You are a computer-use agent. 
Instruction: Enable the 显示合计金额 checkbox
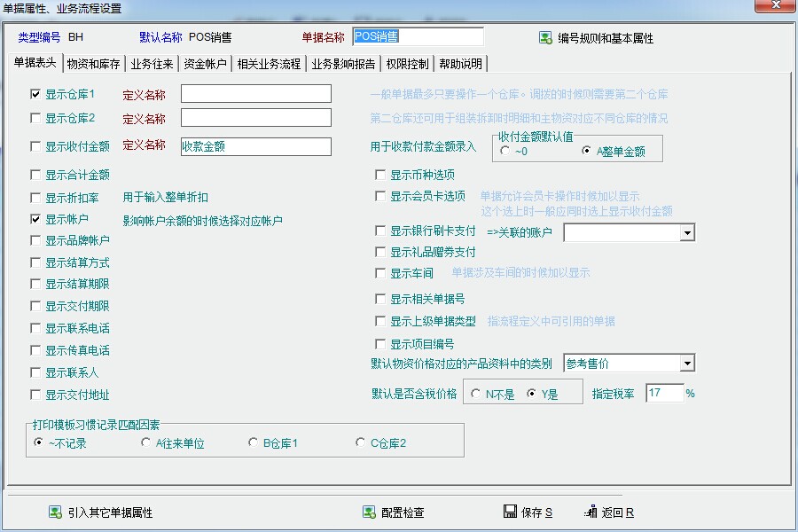pyautogui.click(x=35, y=176)
